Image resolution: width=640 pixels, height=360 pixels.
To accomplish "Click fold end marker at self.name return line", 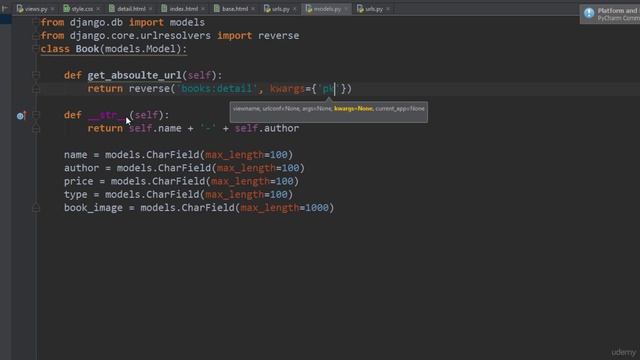I will coord(36,128).
